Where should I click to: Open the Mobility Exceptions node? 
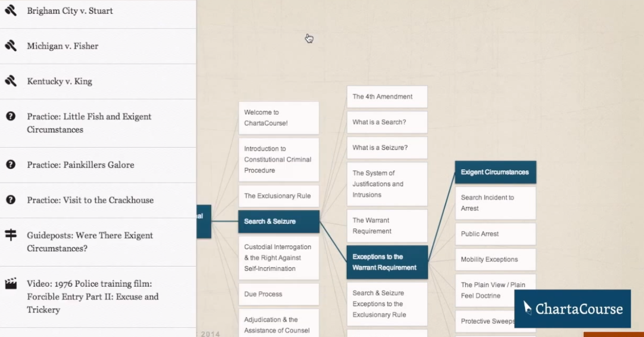point(495,260)
